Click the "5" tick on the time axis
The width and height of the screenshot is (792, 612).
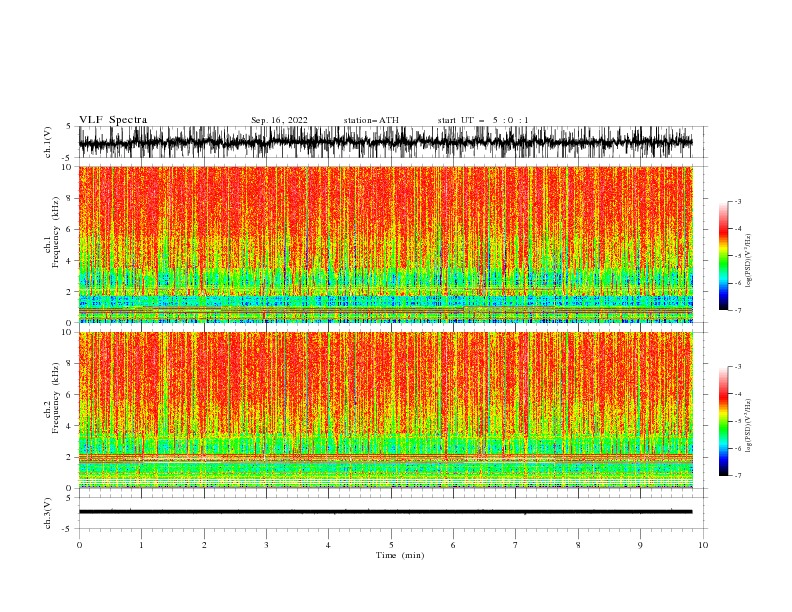click(x=391, y=545)
